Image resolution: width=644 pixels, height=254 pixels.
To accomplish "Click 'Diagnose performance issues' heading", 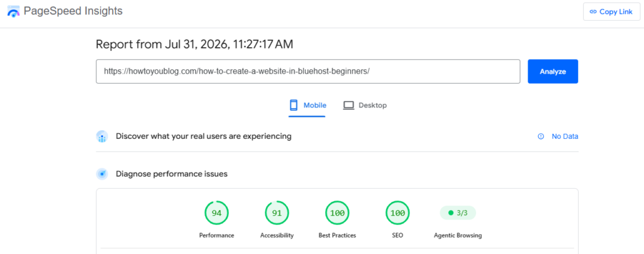I will (x=172, y=174).
